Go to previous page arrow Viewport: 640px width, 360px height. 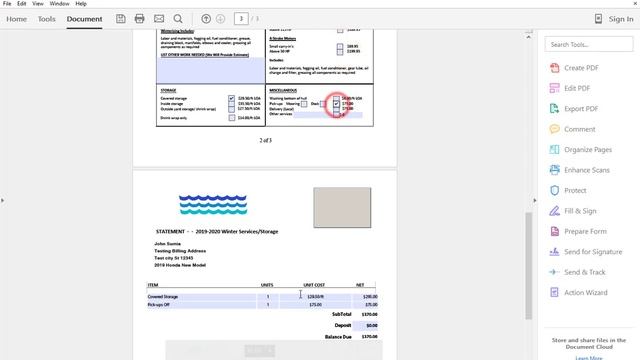click(x=206, y=19)
